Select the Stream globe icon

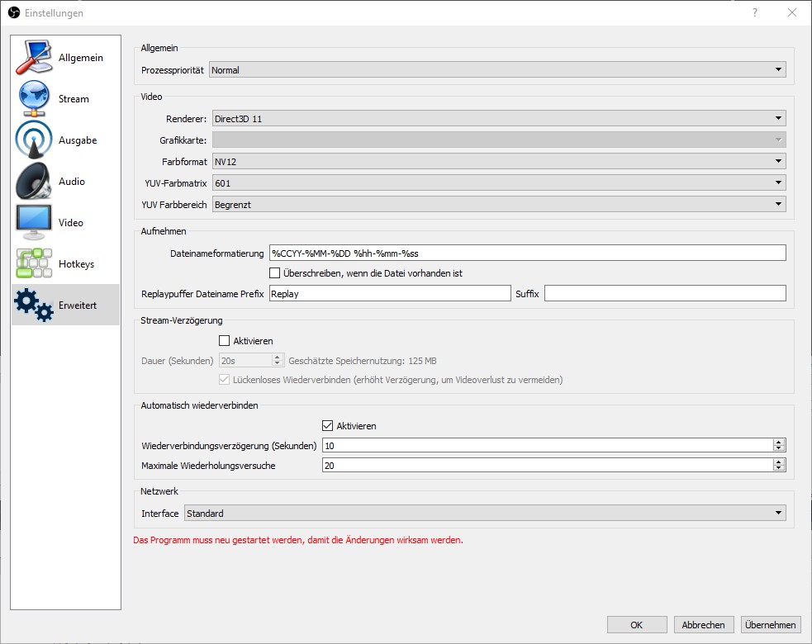tap(34, 99)
